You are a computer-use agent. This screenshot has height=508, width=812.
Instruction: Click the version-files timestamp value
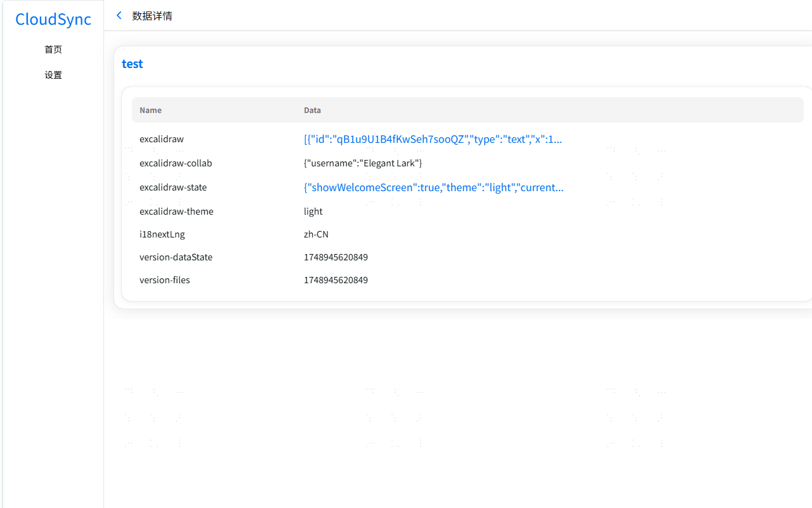pos(336,280)
